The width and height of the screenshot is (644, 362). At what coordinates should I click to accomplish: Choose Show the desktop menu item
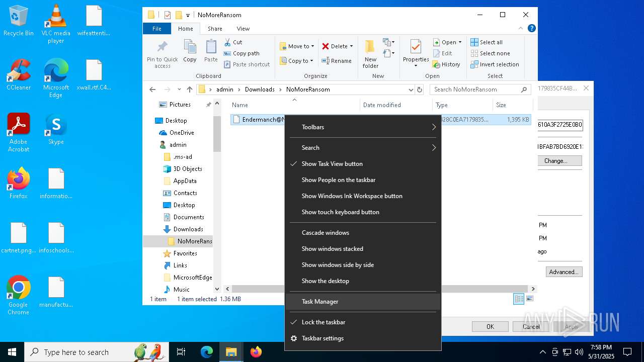[363, 281]
